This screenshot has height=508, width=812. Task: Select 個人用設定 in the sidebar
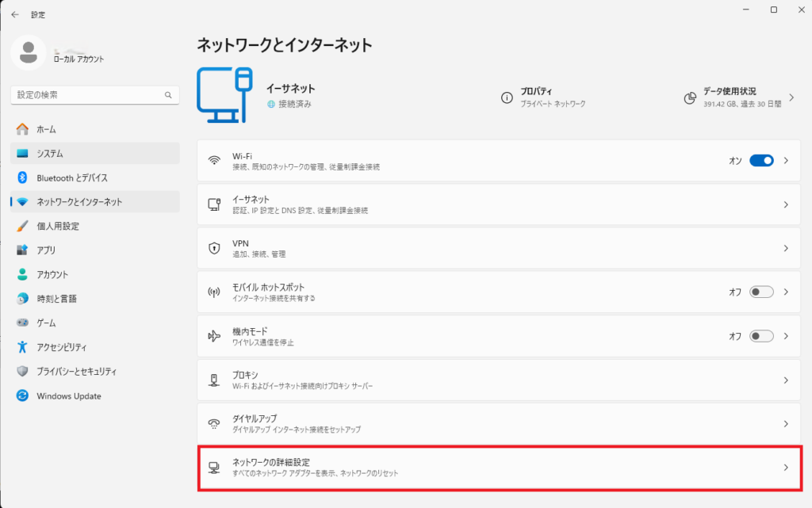pos(58,227)
